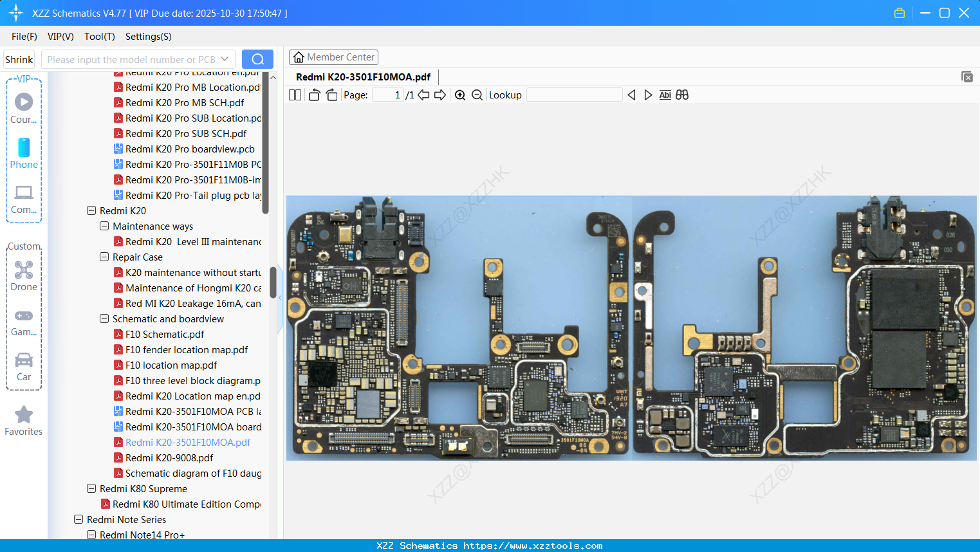
Task: Click the page number field
Action: click(x=387, y=95)
